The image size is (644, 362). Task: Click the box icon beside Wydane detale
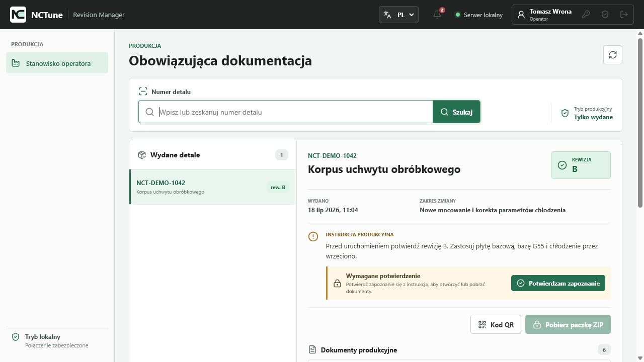(142, 155)
